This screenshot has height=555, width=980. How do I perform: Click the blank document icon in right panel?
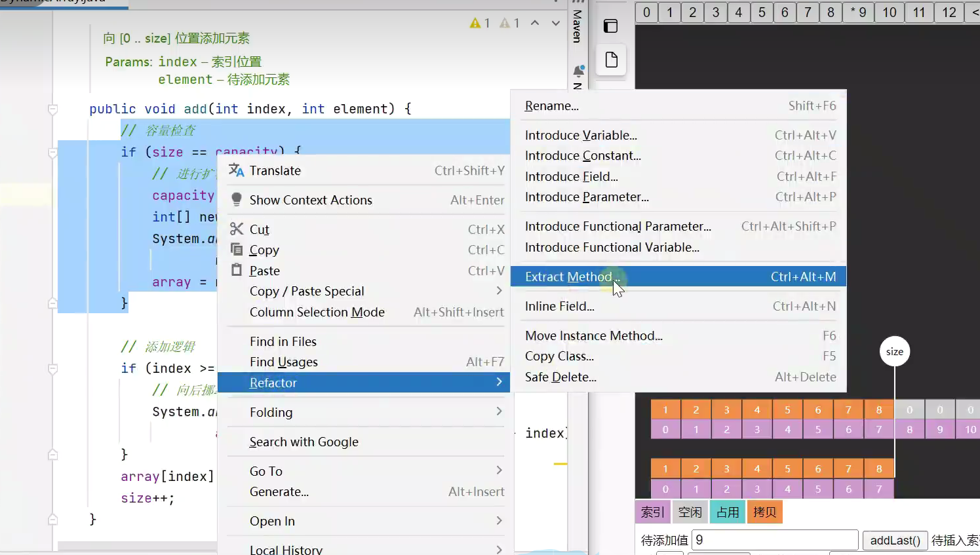coord(612,60)
